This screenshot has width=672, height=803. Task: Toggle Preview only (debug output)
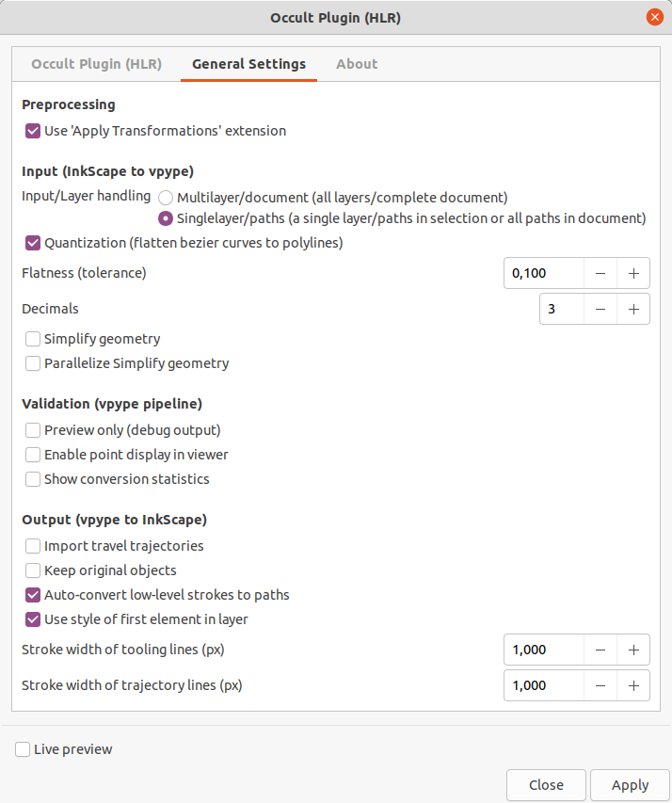click(33, 429)
